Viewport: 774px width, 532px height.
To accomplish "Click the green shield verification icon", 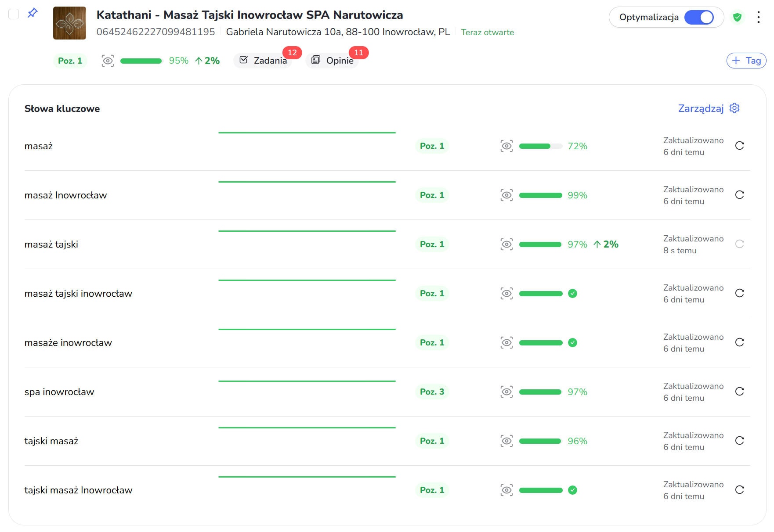I will (x=737, y=17).
